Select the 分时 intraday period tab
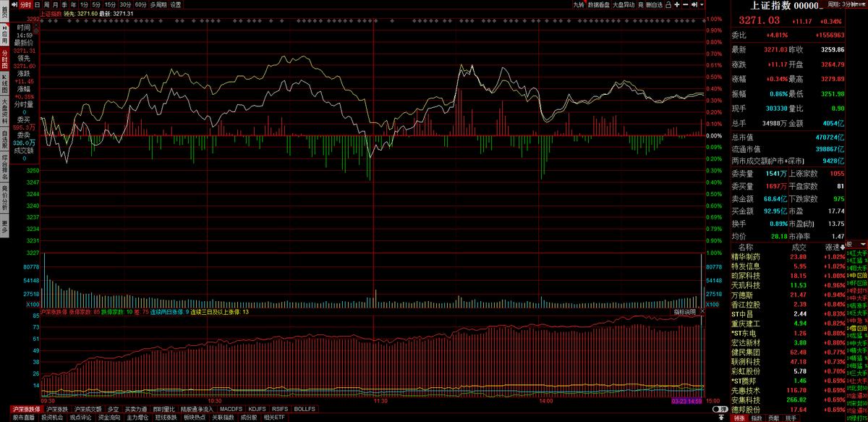Screen dimensions: 868x422 coord(25,4)
